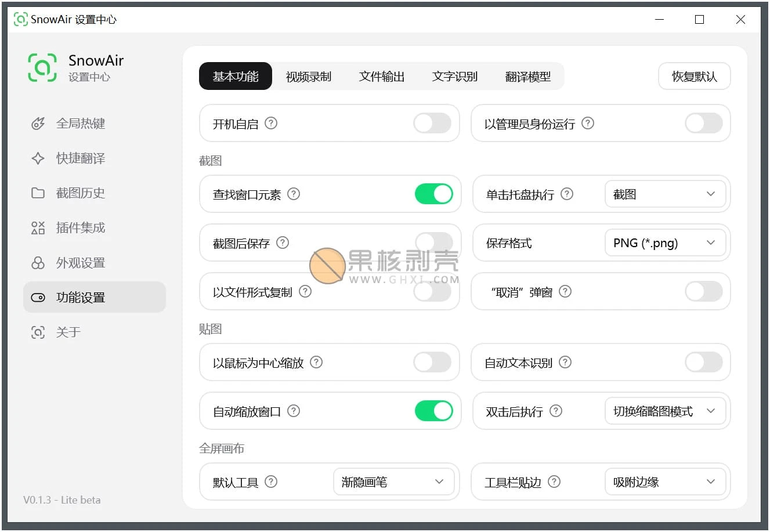Image resolution: width=770 pixels, height=532 pixels.
Task: Click the help icon next to 自动缩放窗口
Action: coord(294,411)
